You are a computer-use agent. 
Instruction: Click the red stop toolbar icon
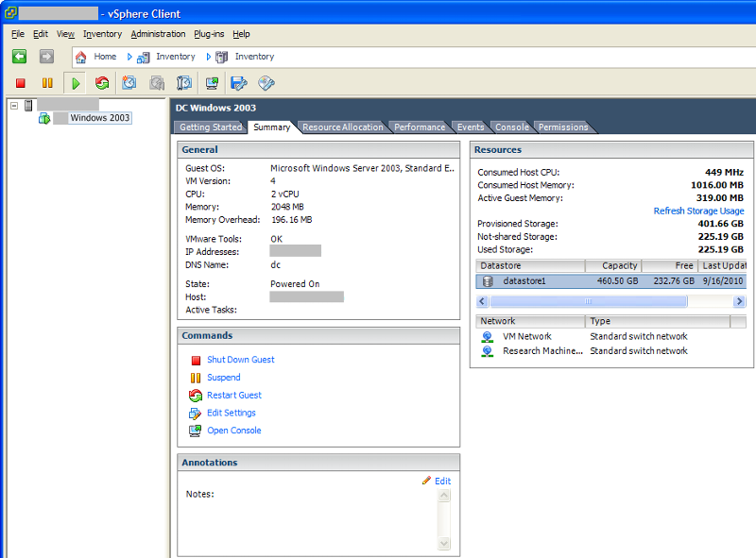click(x=19, y=83)
